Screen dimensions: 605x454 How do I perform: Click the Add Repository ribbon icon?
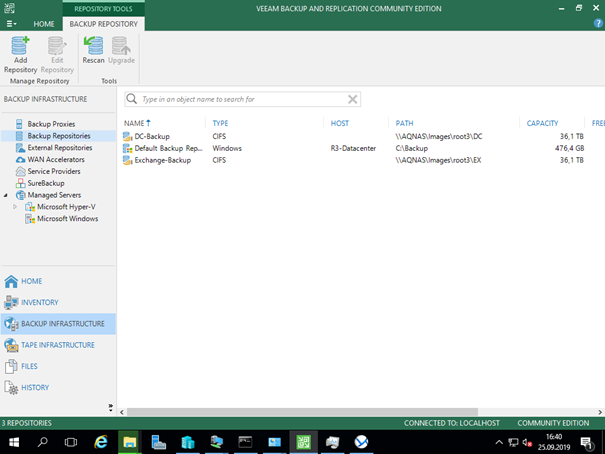pos(20,54)
